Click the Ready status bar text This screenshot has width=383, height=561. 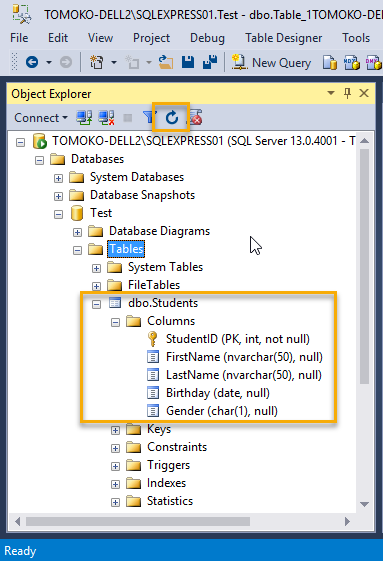pos(20,551)
